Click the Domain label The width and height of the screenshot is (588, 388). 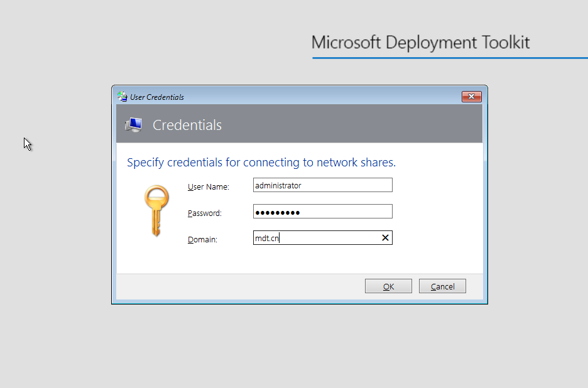click(202, 239)
